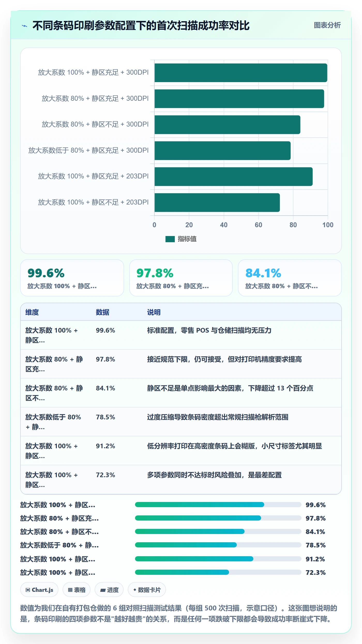Click the lightning icon beside the chart title
The height and width of the screenshot is (644, 362).
point(25,26)
